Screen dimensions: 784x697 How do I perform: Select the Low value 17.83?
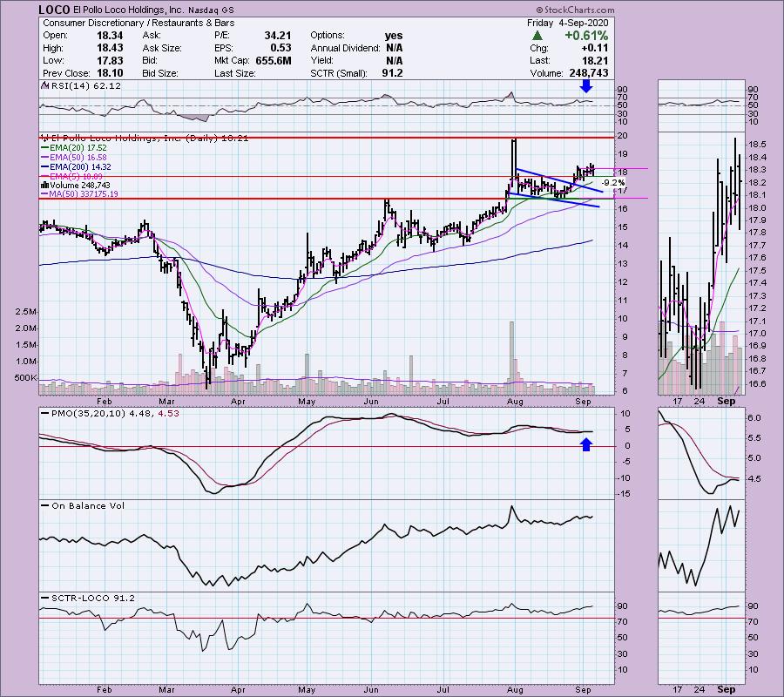[111, 60]
